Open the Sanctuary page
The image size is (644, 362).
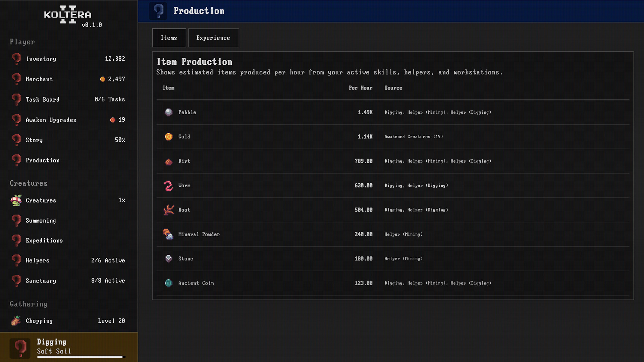tap(41, 281)
